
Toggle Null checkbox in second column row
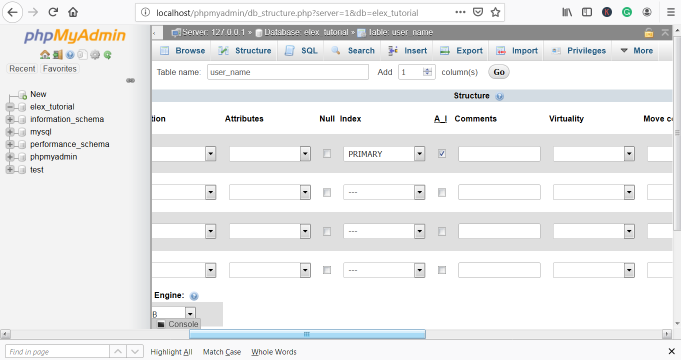(x=327, y=192)
